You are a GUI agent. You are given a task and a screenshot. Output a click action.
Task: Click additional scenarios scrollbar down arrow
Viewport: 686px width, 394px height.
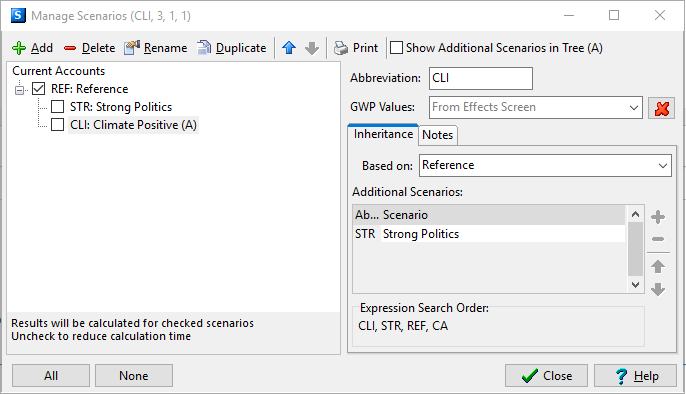click(x=635, y=285)
